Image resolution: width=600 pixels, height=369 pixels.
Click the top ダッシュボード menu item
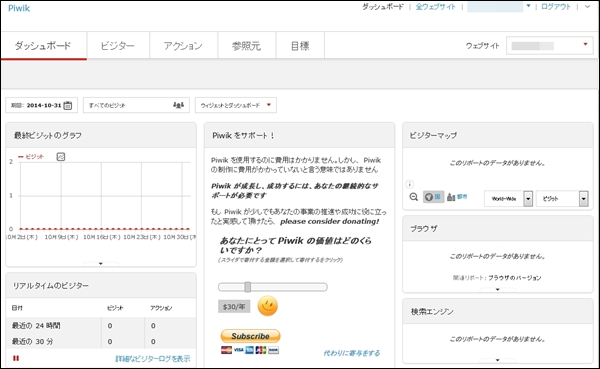(x=383, y=7)
